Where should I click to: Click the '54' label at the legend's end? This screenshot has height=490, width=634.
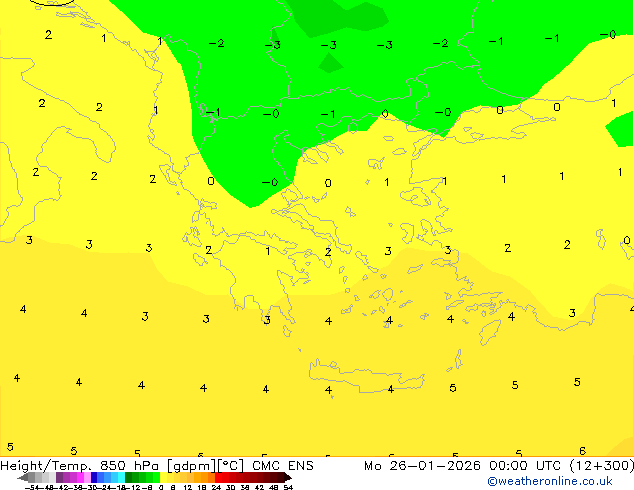(288, 487)
